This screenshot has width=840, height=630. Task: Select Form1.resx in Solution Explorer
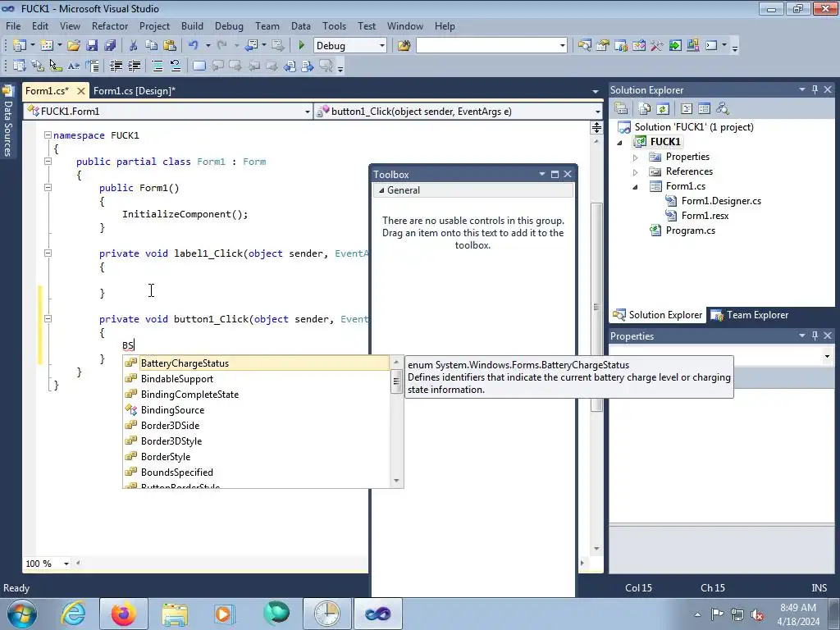tap(705, 216)
